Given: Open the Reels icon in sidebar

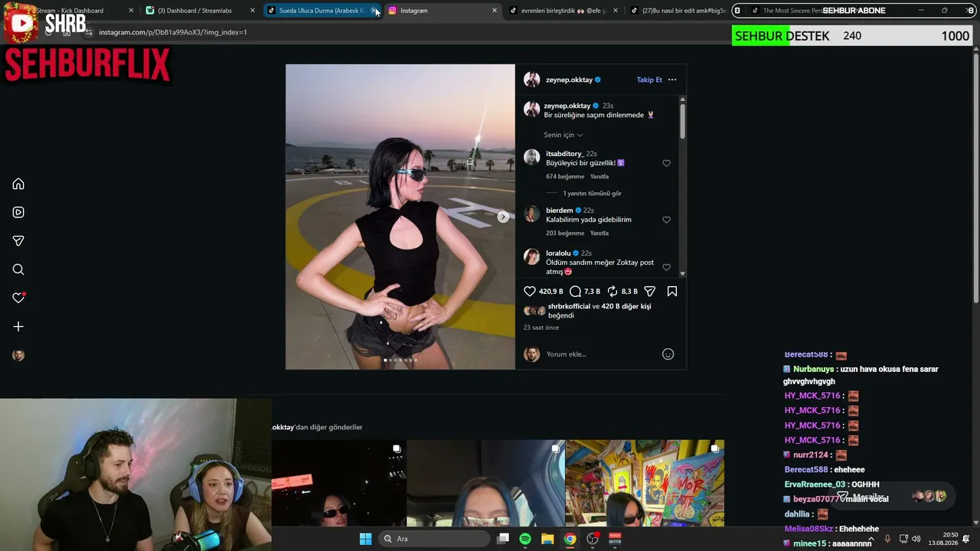Looking at the screenshot, I should (x=18, y=213).
